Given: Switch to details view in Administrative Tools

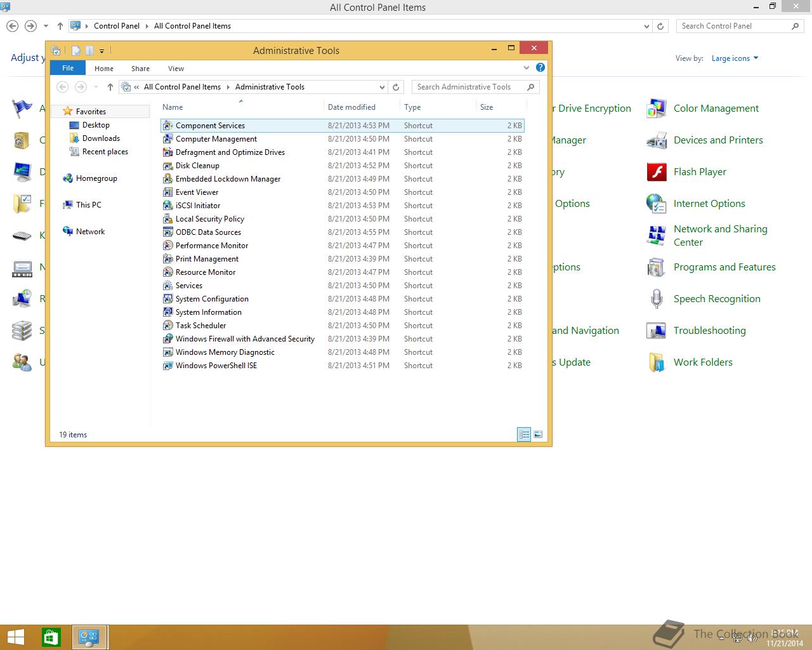Looking at the screenshot, I should click(524, 434).
